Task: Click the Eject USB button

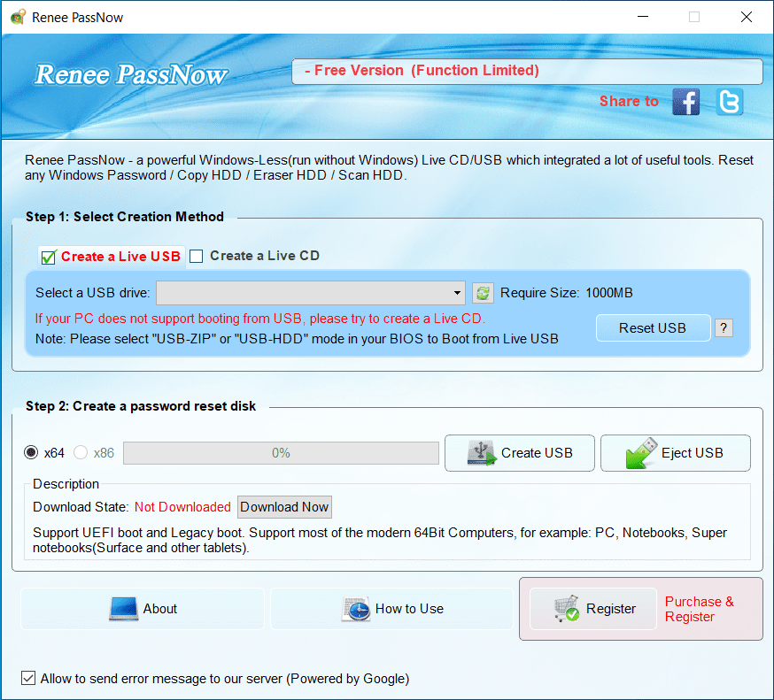Action: pos(676,453)
